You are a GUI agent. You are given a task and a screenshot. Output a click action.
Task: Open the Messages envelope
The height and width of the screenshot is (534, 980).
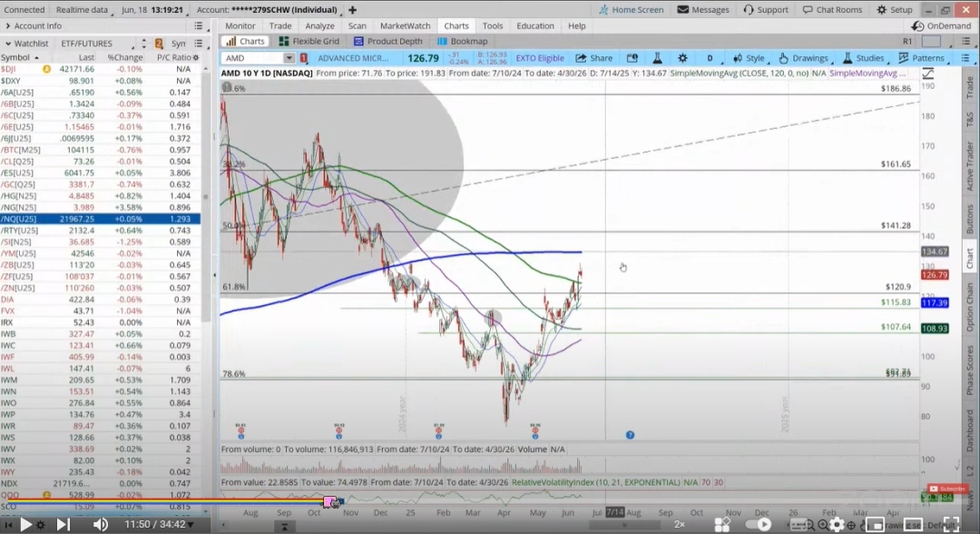click(682, 9)
